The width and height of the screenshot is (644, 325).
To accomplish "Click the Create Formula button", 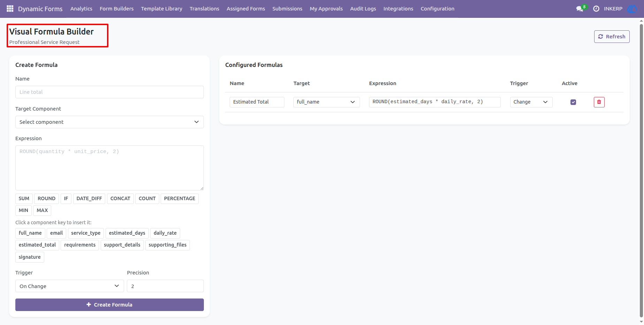I will (109, 305).
